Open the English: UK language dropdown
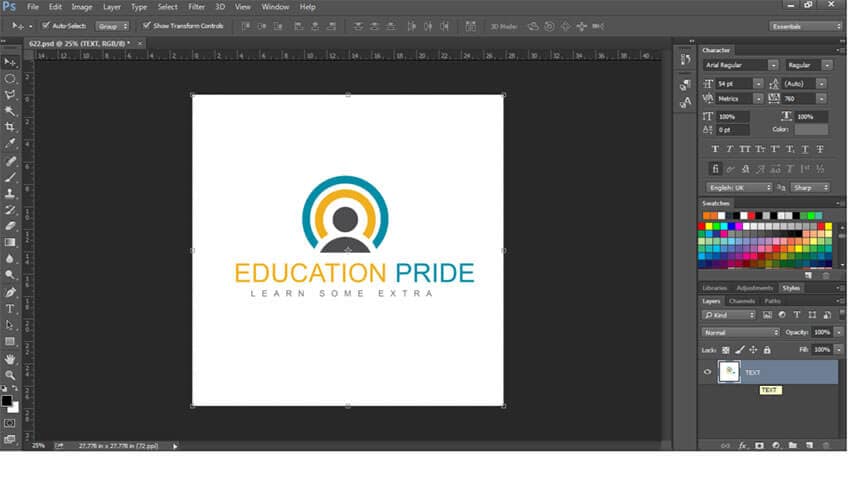 click(x=739, y=188)
